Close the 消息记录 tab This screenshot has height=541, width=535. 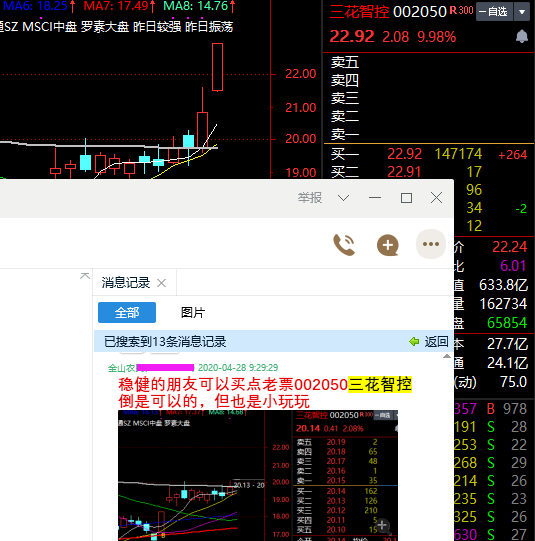[161, 283]
